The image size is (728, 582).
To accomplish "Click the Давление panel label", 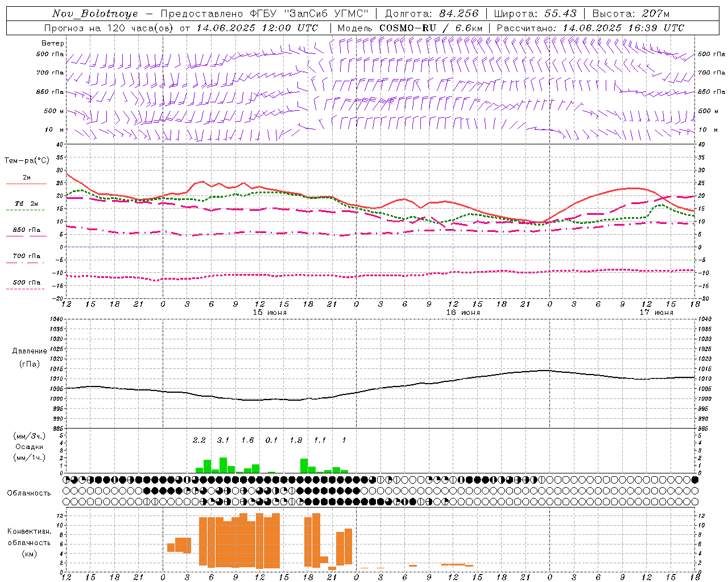I will [x=30, y=351].
